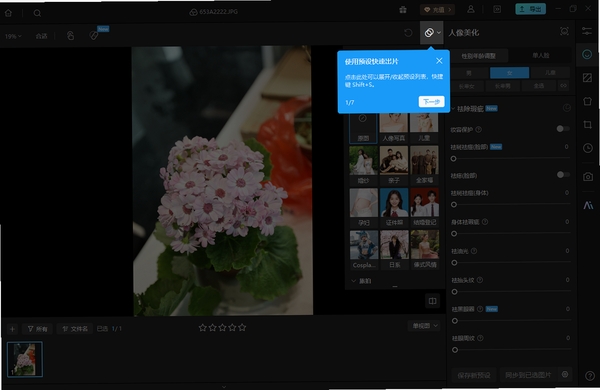Screen dimensions: 600x390
Task: Click the expand arrows icon after 全选
Action: pos(563,86)
